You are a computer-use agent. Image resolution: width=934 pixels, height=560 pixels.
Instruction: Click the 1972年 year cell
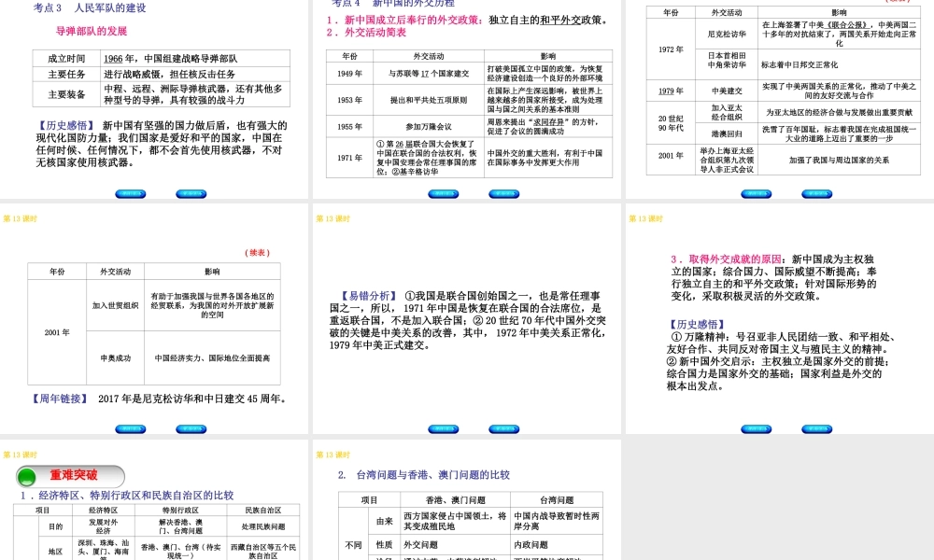[x=671, y=49]
